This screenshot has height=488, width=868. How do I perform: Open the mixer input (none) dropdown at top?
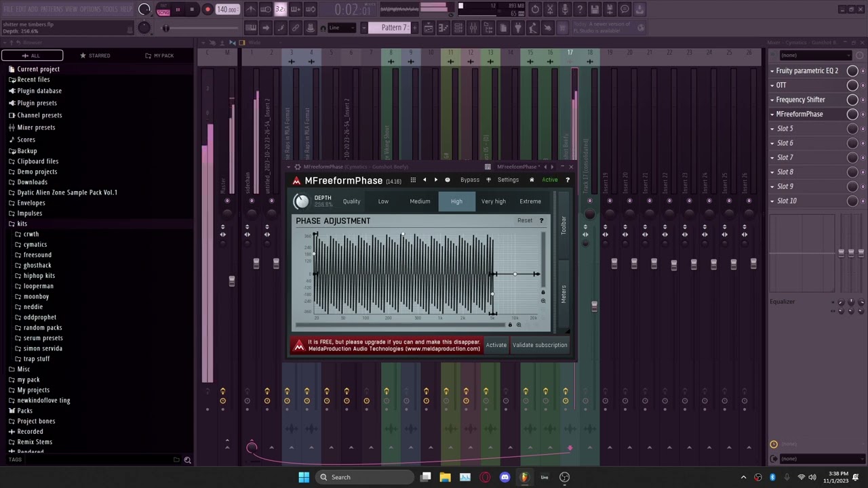coord(815,55)
